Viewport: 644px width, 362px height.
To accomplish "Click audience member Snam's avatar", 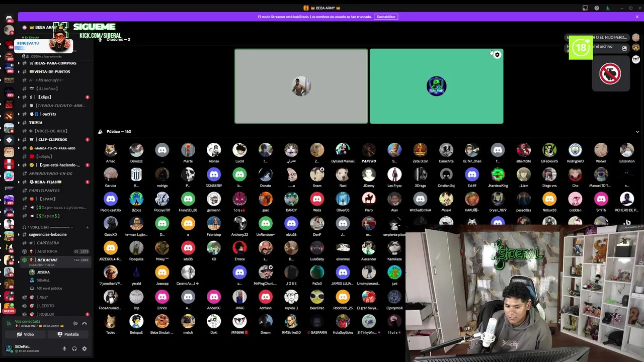I will [x=317, y=174].
